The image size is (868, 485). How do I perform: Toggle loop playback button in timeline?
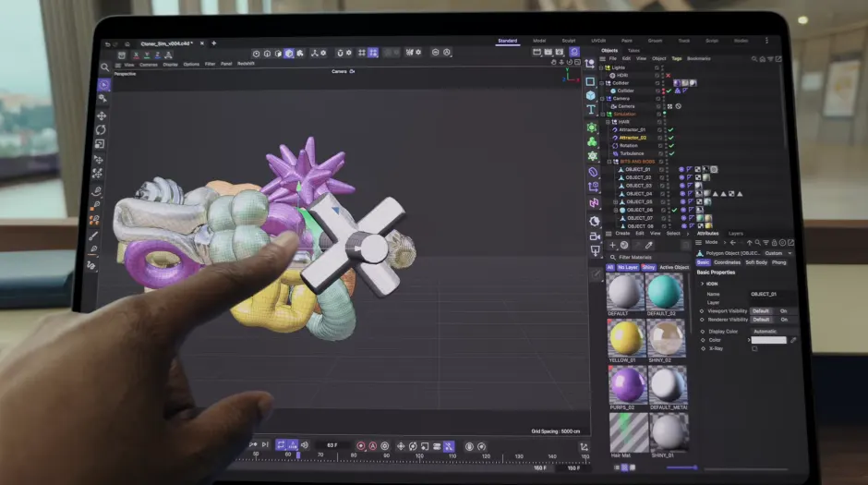(x=281, y=445)
